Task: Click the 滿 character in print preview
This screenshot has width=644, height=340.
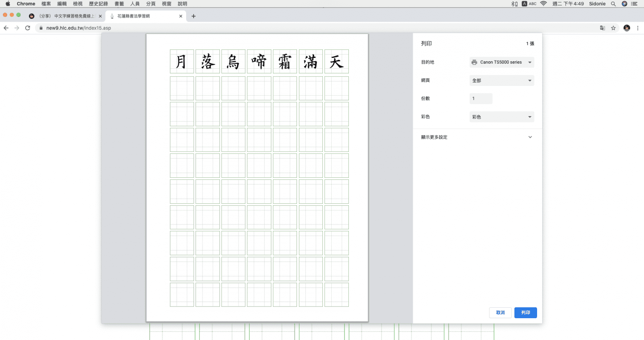Action: pyautogui.click(x=311, y=62)
